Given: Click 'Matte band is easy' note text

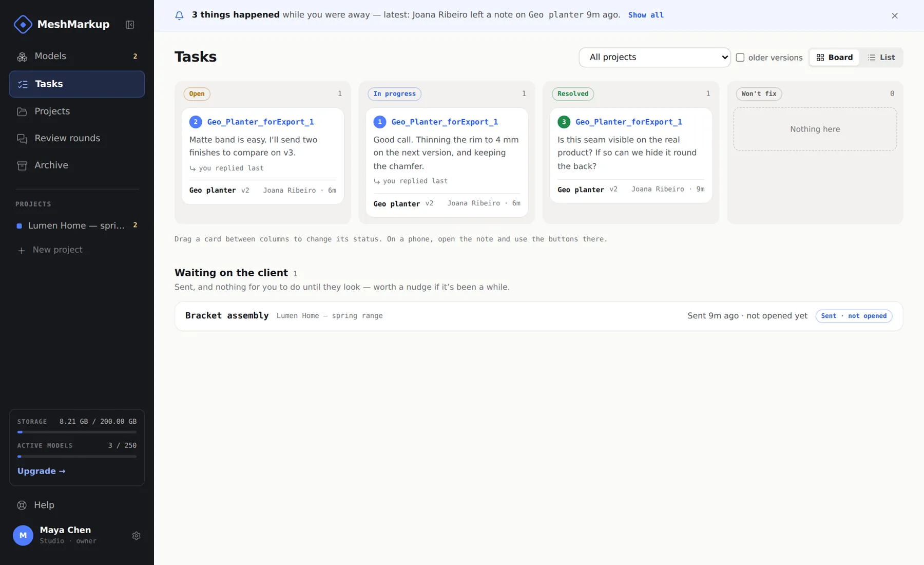Looking at the screenshot, I should click(x=253, y=146).
